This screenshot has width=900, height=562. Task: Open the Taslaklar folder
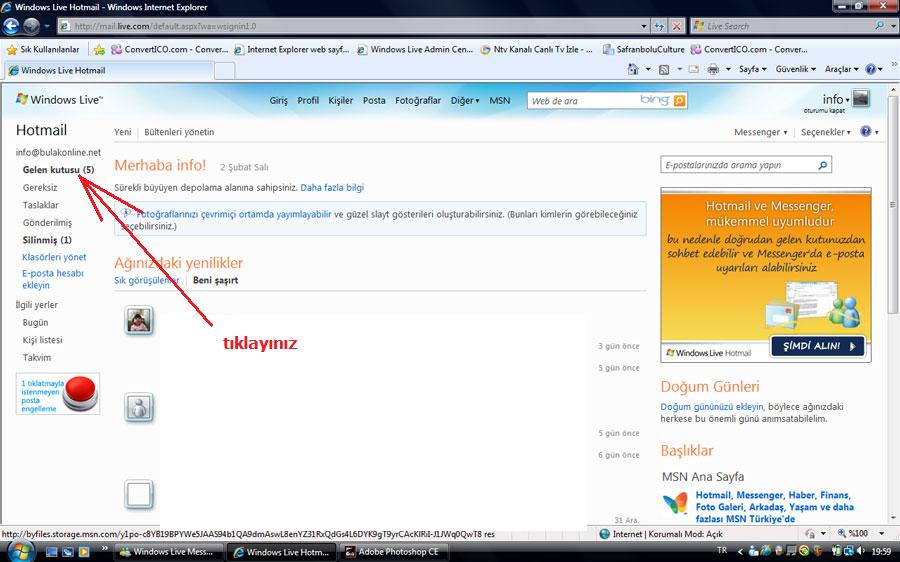pyautogui.click(x=41, y=205)
